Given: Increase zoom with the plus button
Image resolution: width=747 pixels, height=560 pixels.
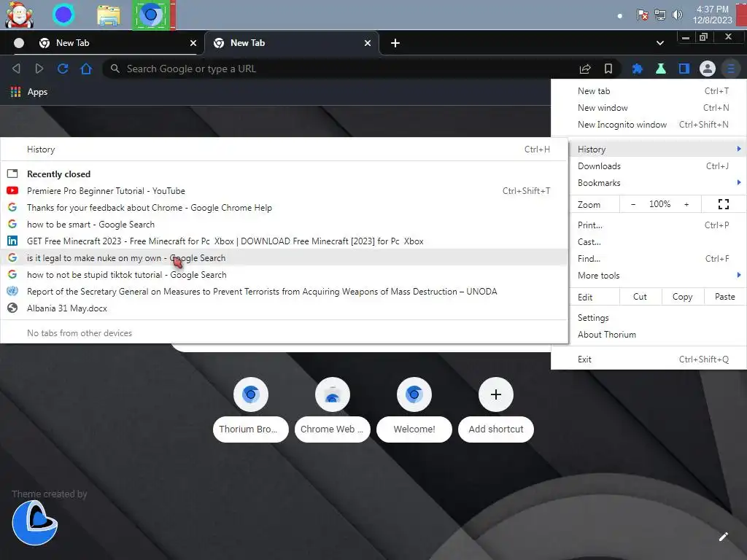Looking at the screenshot, I should point(686,204).
